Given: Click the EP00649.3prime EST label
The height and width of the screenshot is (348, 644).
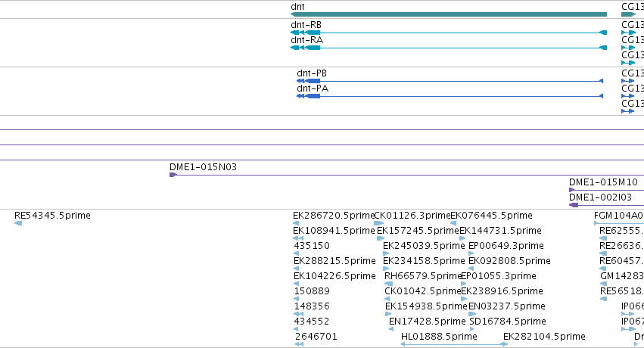Looking at the screenshot, I should [506, 246].
